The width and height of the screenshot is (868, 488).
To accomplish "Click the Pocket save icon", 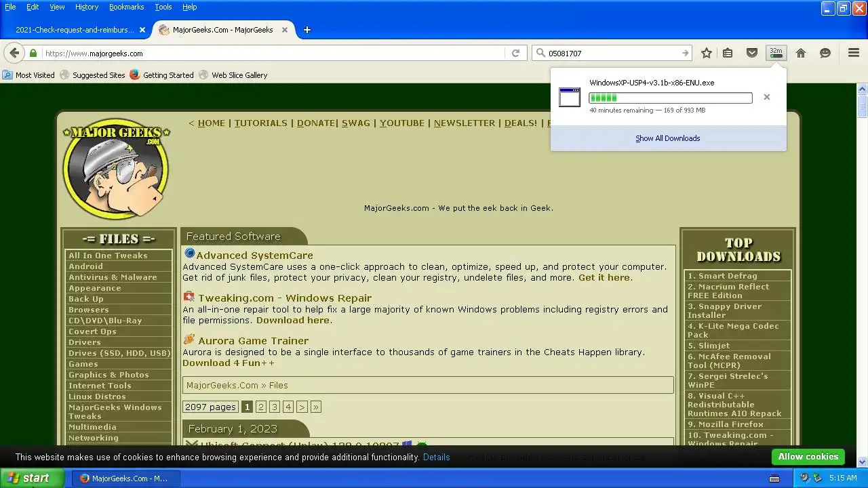I will click(752, 53).
